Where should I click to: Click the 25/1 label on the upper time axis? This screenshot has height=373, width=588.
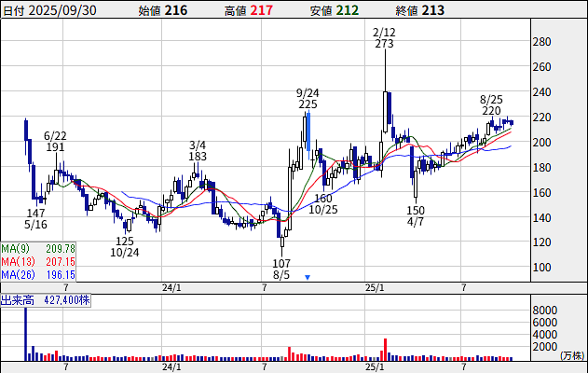coord(375,288)
